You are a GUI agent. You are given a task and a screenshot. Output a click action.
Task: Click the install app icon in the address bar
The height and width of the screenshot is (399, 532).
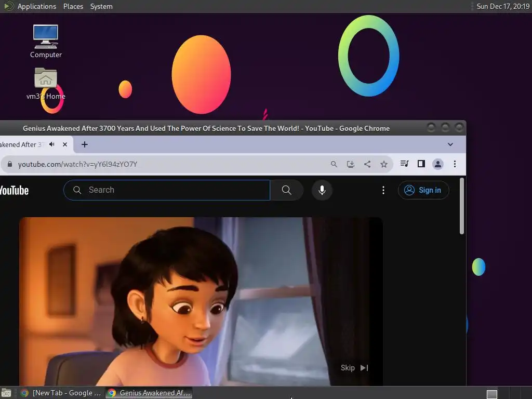click(x=351, y=164)
